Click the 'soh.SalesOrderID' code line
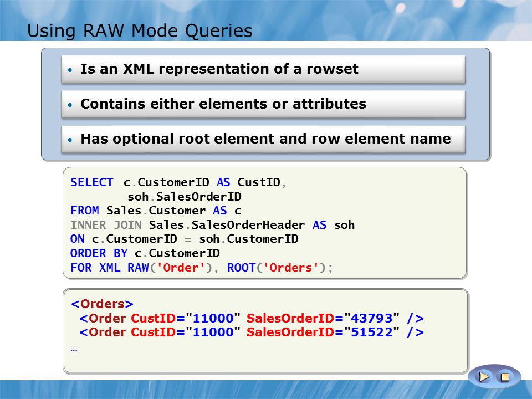Viewport: 532px width, 399px height. tap(185, 196)
